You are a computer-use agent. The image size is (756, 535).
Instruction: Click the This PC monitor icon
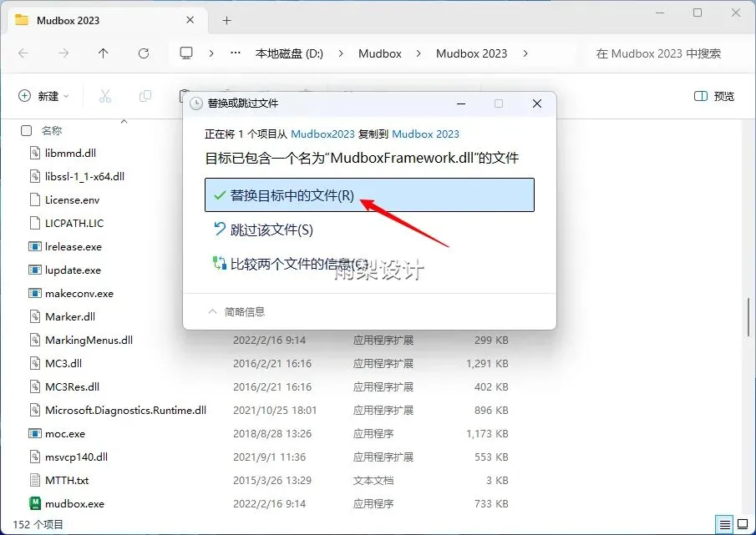coord(186,53)
